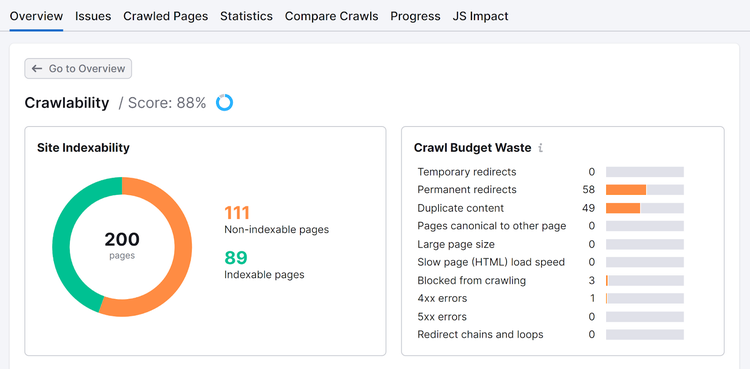Click the 3 blocked from crawling value
This screenshot has height=369, width=750.
pyautogui.click(x=592, y=280)
